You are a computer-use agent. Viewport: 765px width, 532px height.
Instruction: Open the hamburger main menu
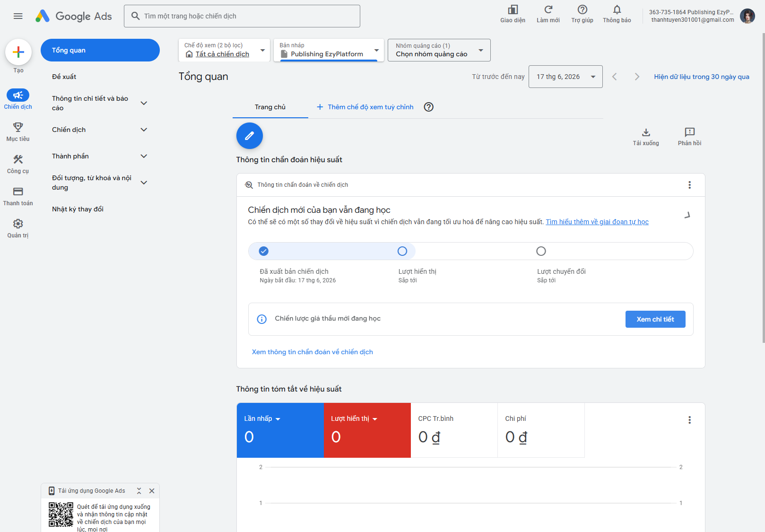pyautogui.click(x=18, y=16)
